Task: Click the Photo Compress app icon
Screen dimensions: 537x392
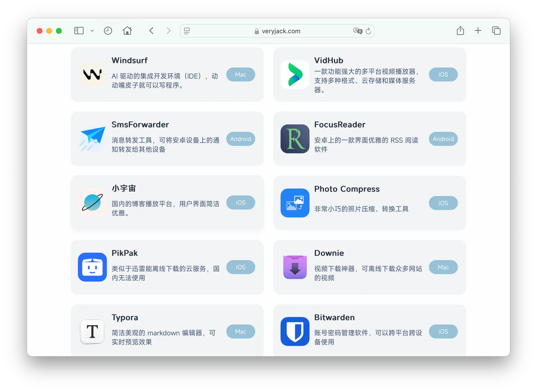Action: coord(295,203)
